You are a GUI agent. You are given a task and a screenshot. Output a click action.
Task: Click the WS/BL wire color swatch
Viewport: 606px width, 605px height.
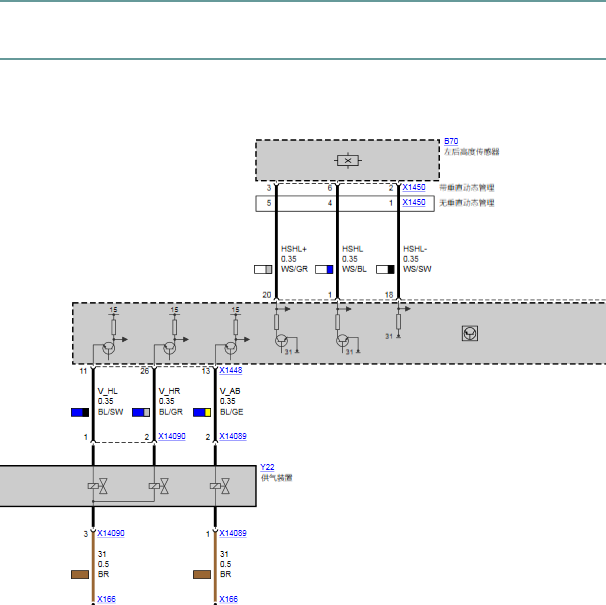pos(324,269)
